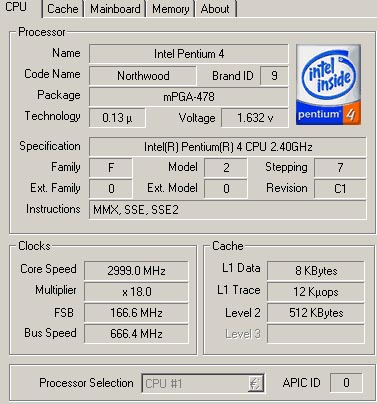377x404 pixels.
Task: Click the empty Level 3 cache field
Action: coord(316,334)
